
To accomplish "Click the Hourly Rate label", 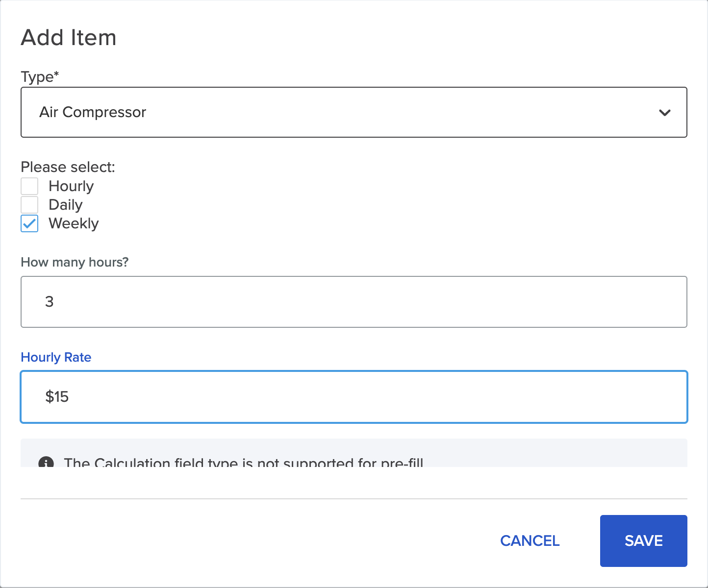I will click(56, 357).
